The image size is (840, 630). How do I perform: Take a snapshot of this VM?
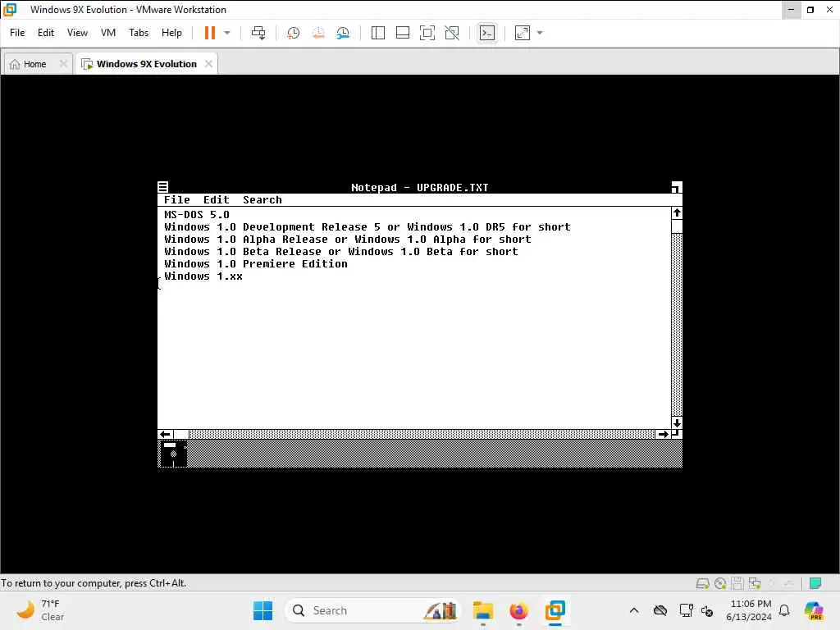(293, 33)
